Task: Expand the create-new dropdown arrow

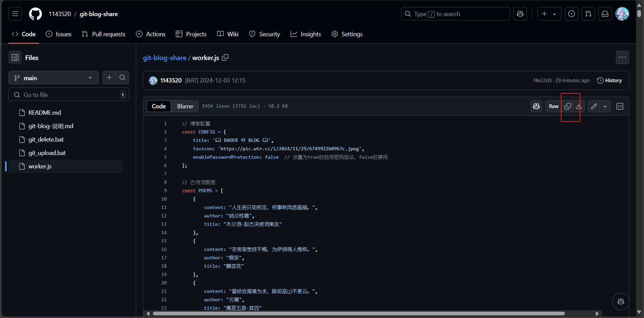Action: [x=555, y=14]
